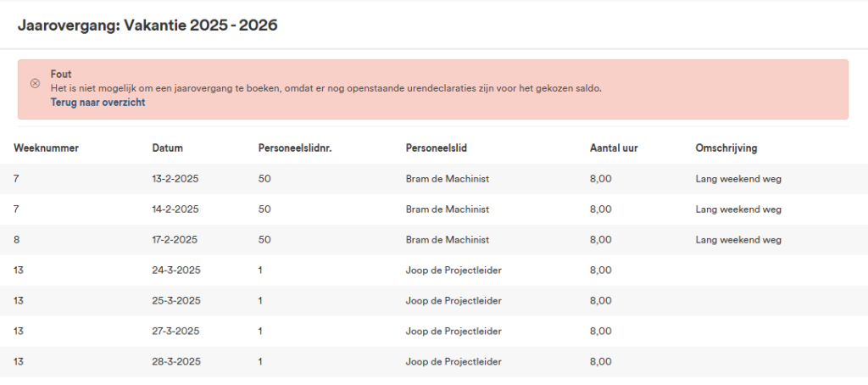This screenshot has height=385, width=868.
Task: Click the Jaarovergang: Vakantie 2025 - 2026 title
Action: [147, 25]
